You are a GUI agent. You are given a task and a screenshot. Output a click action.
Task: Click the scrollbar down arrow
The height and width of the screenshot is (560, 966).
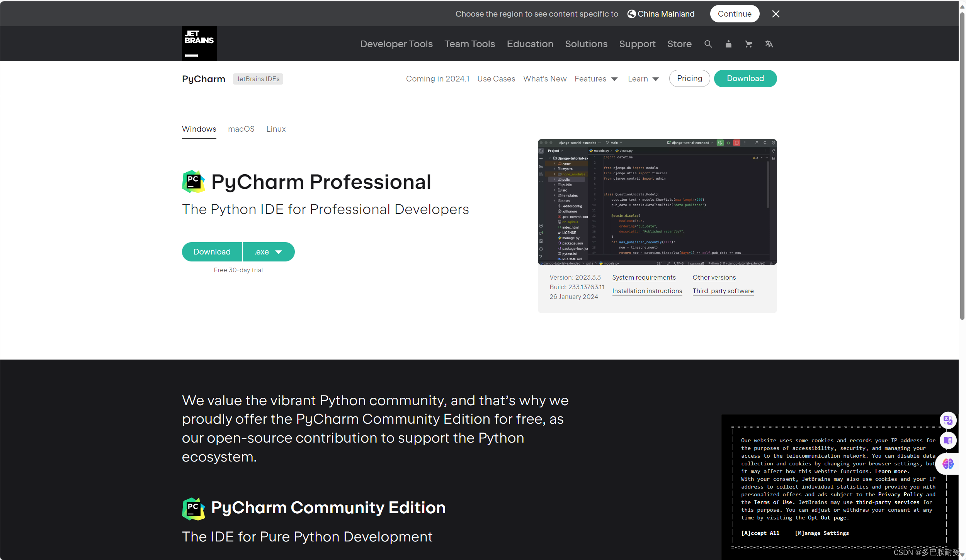coord(962,555)
